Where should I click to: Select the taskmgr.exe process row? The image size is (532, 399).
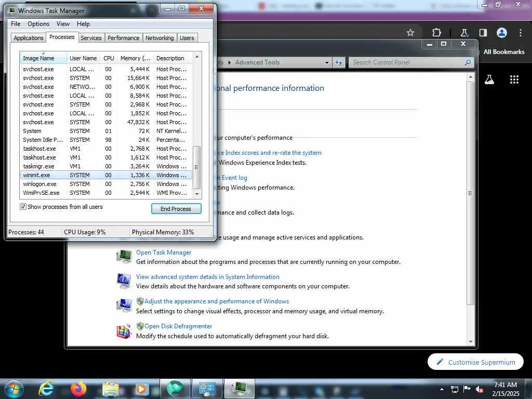coord(105,166)
